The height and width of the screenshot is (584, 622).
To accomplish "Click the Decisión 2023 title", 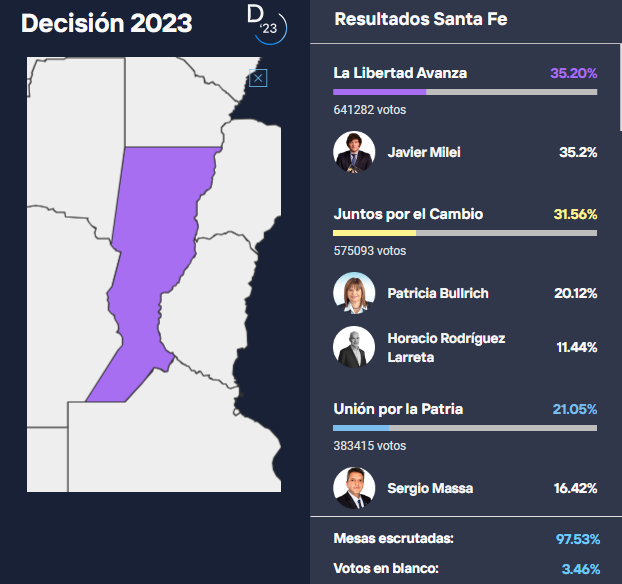I will (x=106, y=24).
